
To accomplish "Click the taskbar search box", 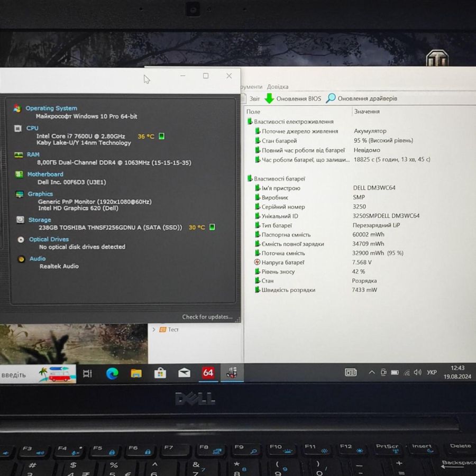I will pyautogui.click(x=38, y=374).
